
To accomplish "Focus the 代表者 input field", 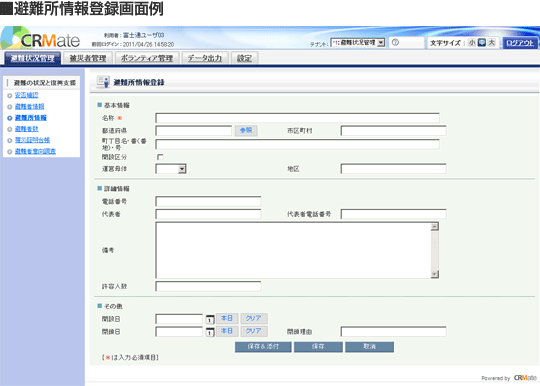I will click(208, 214).
